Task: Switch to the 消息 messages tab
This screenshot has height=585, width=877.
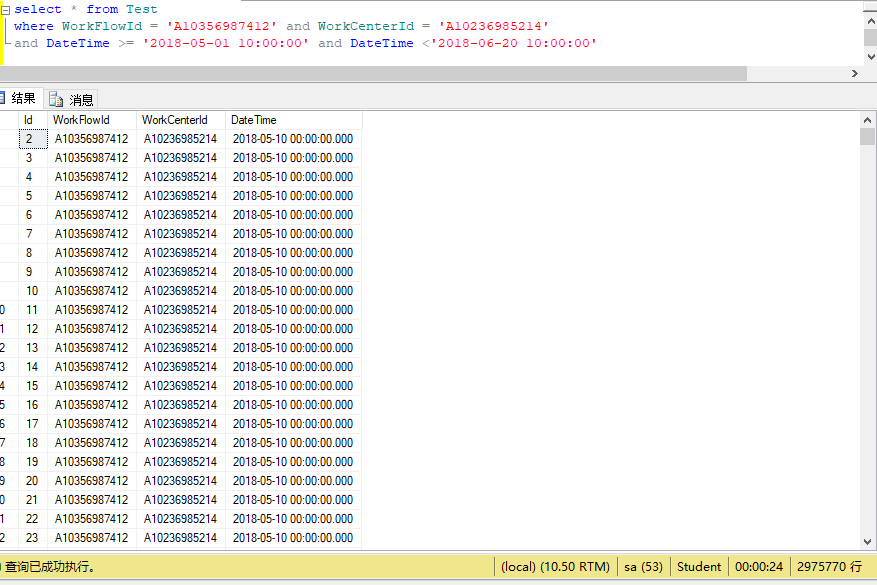Action: point(80,99)
